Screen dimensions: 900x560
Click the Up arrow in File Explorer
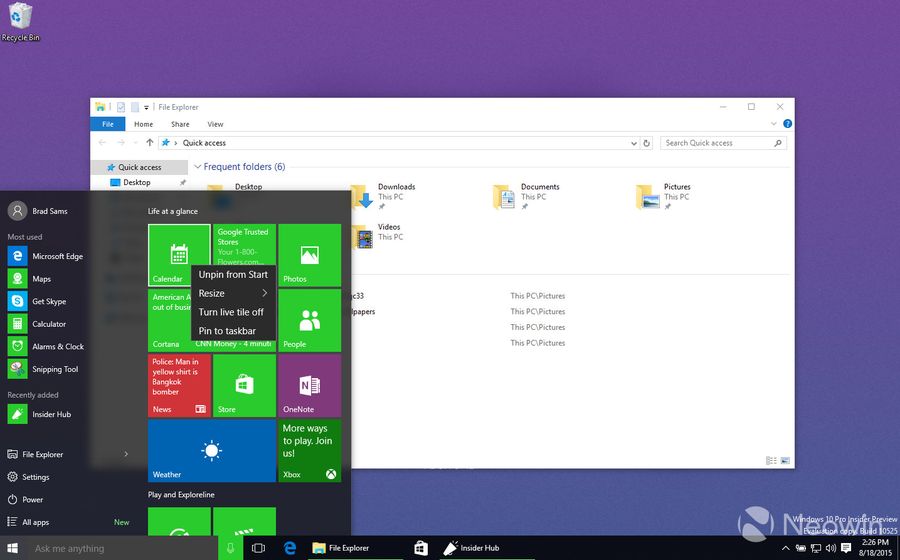pos(150,143)
